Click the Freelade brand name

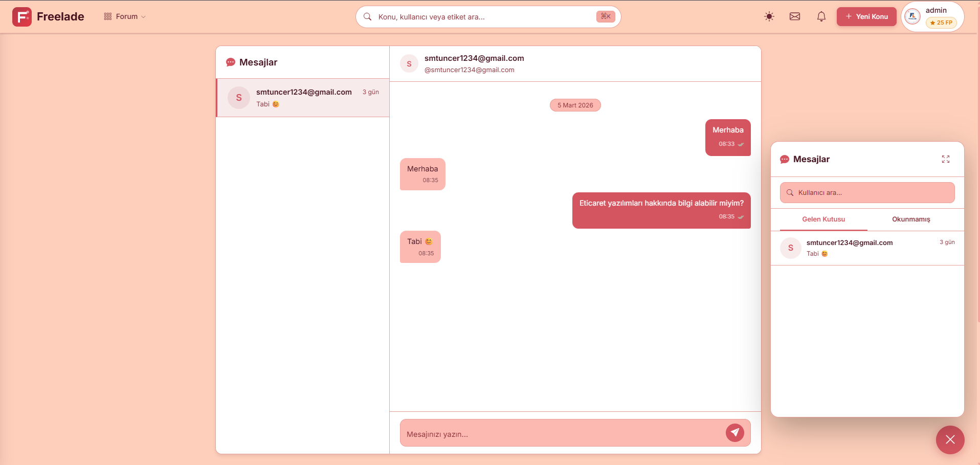[60, 17]
